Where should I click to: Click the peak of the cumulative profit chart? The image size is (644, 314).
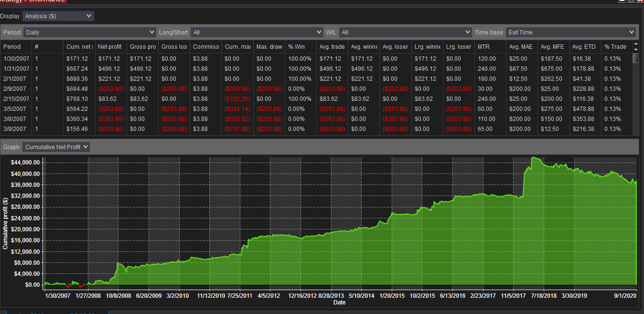pyautogui.click(x=534, y=158)
